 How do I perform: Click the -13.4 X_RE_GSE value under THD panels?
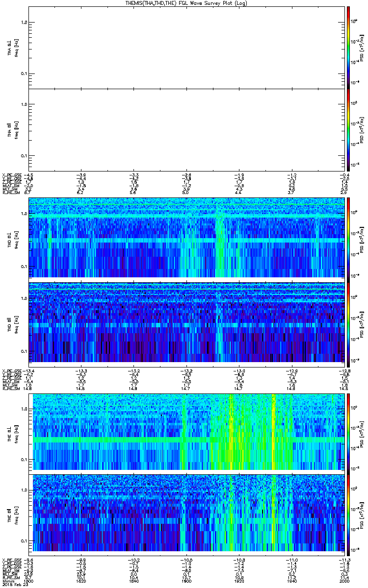point(29,370)
